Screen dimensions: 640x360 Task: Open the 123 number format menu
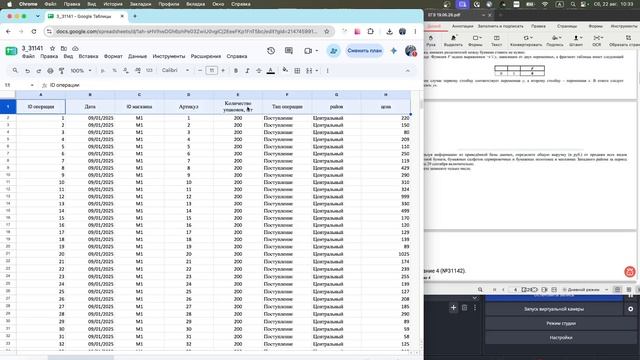click(149, 71)
